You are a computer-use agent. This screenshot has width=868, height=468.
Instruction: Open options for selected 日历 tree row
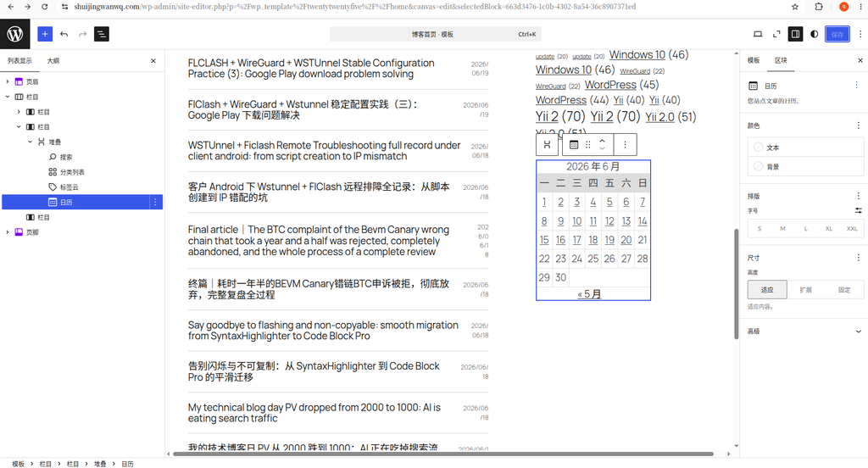tap(156, 202)
